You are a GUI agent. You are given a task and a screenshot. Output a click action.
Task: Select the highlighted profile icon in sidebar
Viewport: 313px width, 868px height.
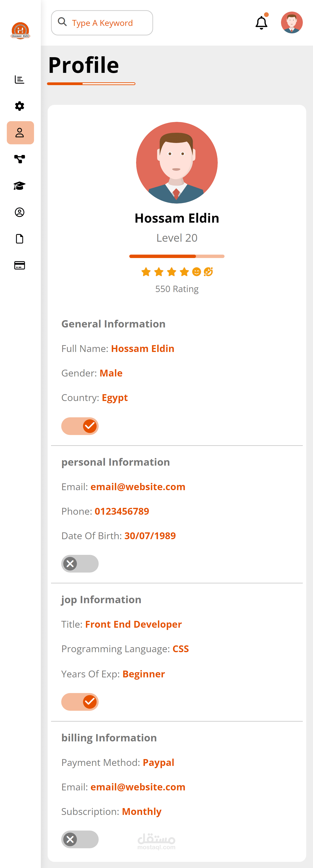(x=20, y=133)
